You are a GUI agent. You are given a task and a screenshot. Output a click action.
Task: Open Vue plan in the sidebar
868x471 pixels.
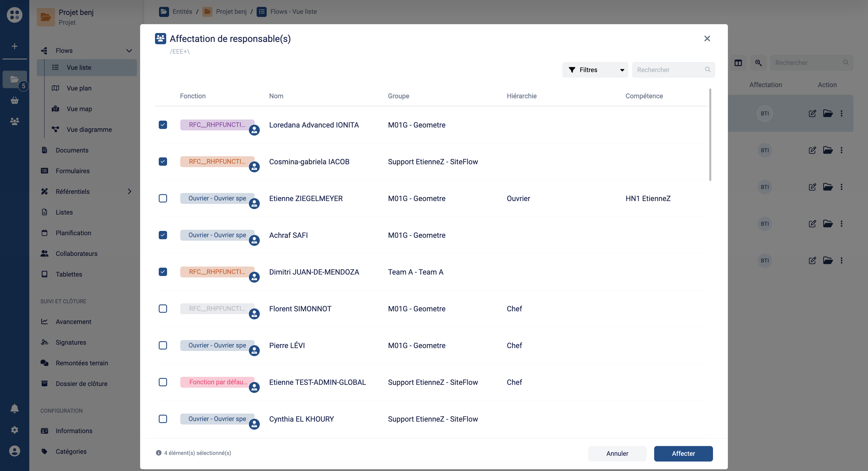[79, 88]
